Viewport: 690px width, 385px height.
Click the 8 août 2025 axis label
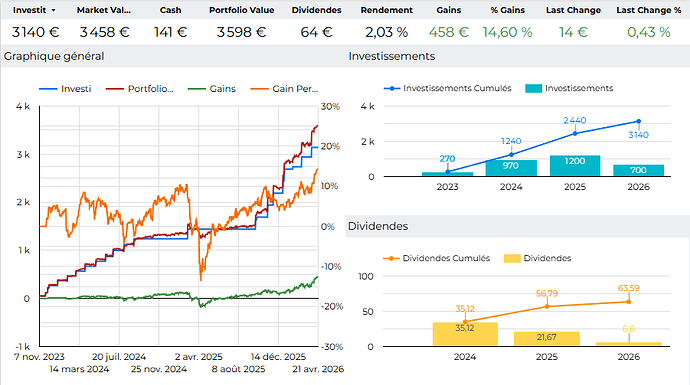(239, 369)
